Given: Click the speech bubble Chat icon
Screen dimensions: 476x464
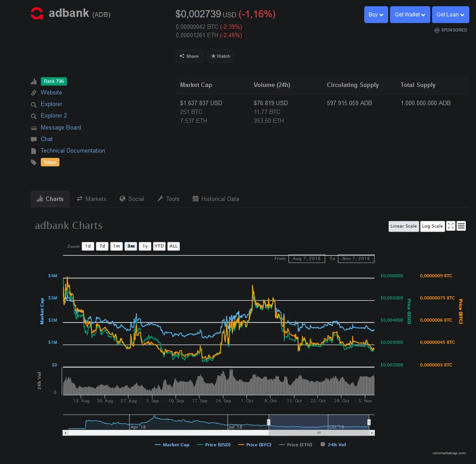Looking at the screenshot, I should click(x=34, y=139).
